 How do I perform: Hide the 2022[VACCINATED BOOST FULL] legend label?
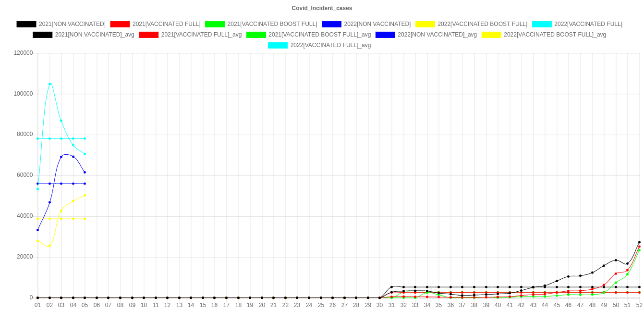(482, 24)
